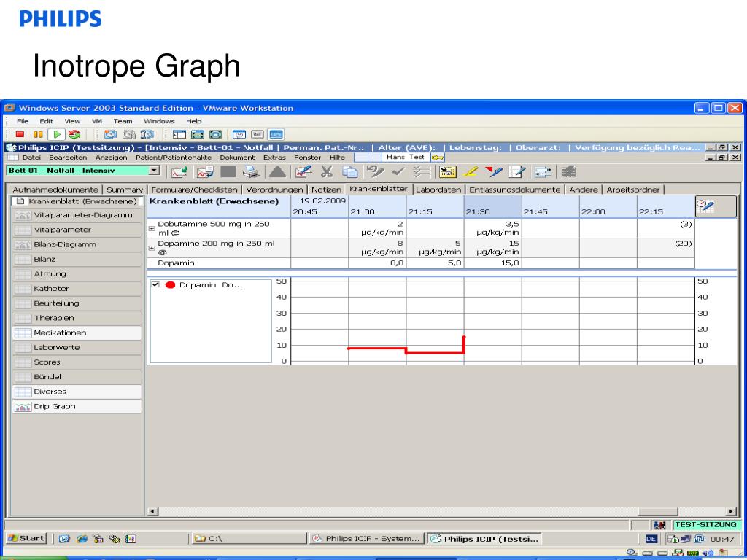Click the Windows Start button
Image resolution: width=747 pixels, height=560 pixels.
tap(26, 539)
